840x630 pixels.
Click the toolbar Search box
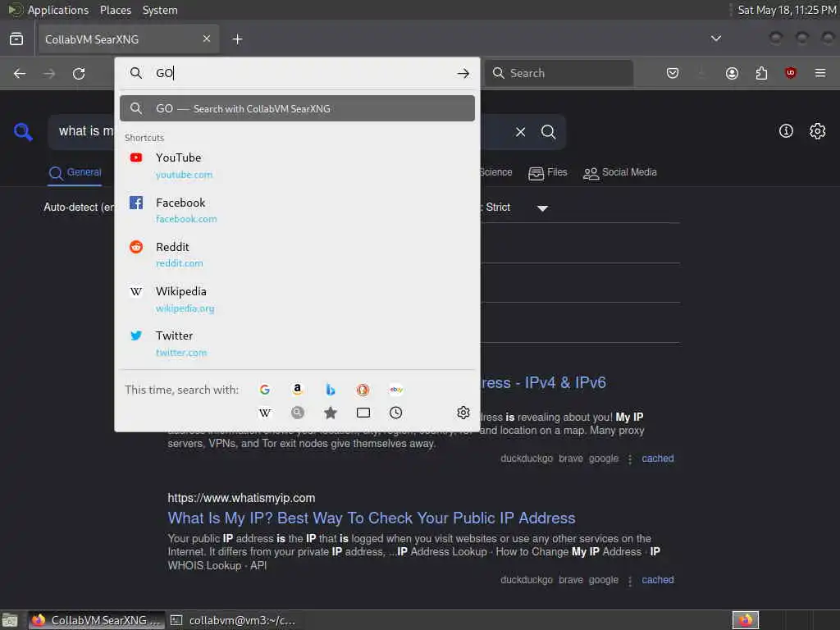click(559, 73)
